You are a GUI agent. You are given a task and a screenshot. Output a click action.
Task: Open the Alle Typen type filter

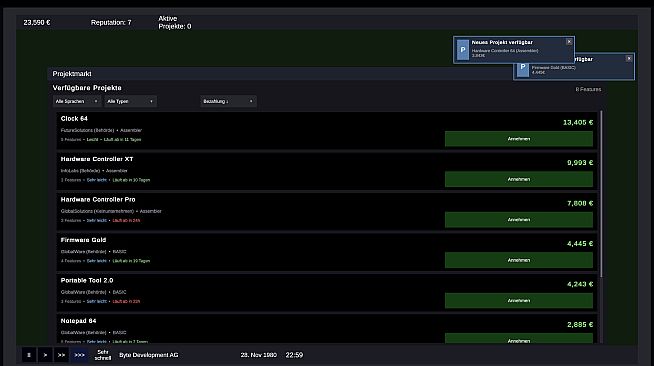pos(131,101)
